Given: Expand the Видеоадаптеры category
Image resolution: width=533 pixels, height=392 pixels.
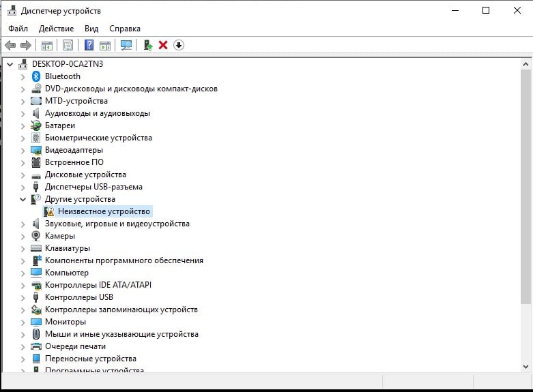Looking at the screenshot, I should (x=23, y=151).
